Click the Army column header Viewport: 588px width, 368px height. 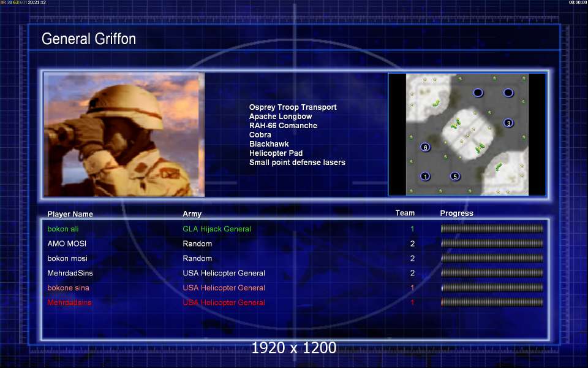192,214
